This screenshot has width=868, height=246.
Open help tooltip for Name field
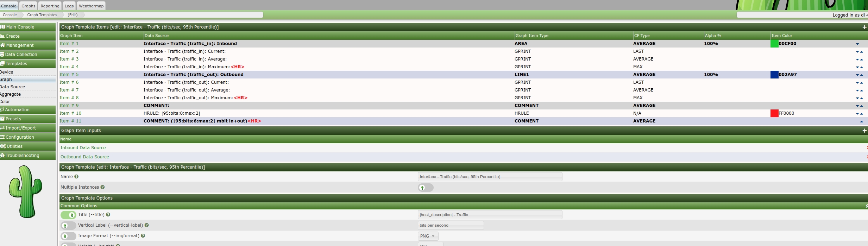(76, 177)
